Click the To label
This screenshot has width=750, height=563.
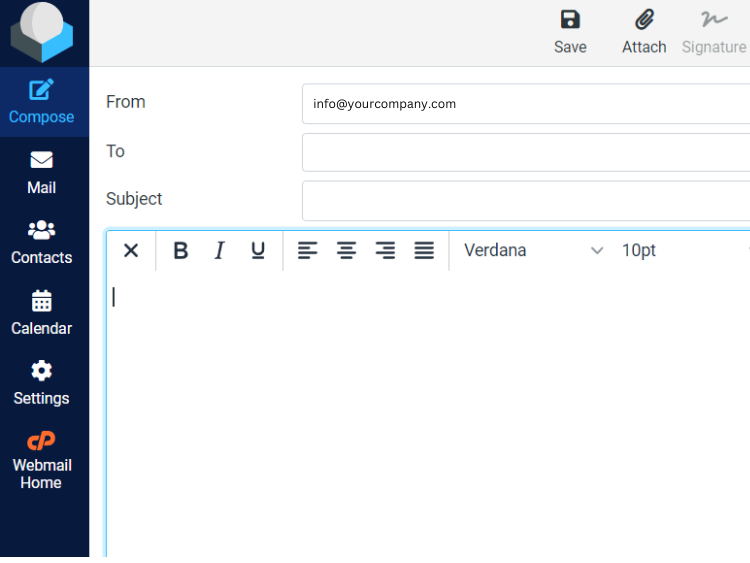115,151
